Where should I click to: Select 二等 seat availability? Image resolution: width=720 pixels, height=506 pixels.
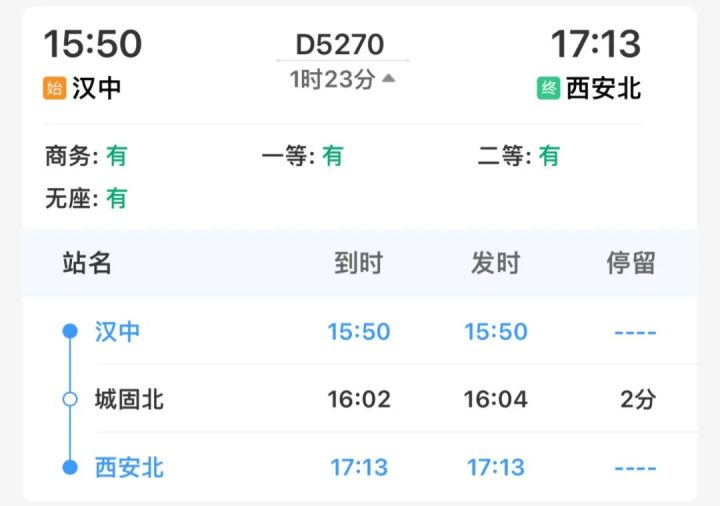[518, 156]
